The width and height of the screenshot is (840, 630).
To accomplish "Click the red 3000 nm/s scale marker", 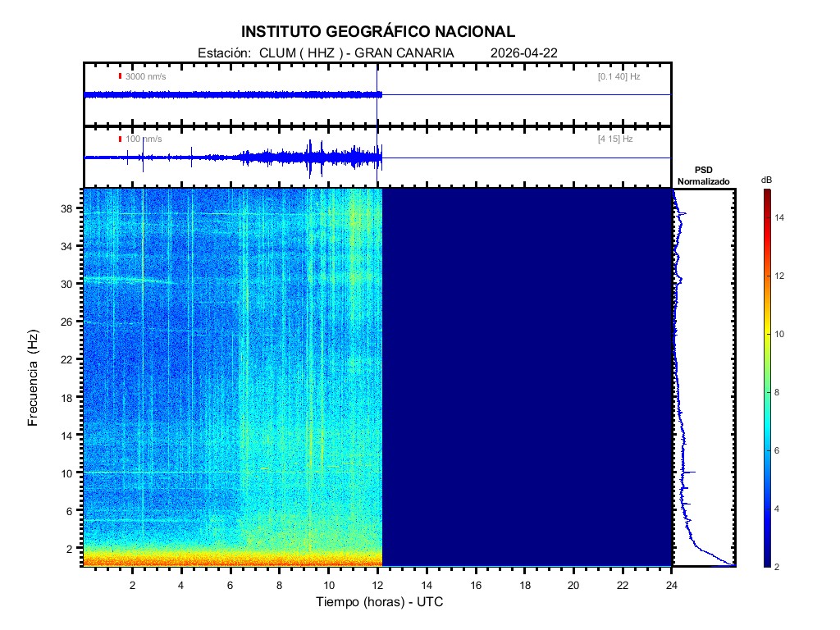I will point(120,76).
